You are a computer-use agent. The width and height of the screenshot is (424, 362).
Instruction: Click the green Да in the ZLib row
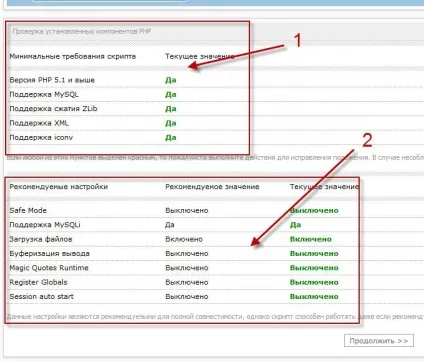click(171, 109)
